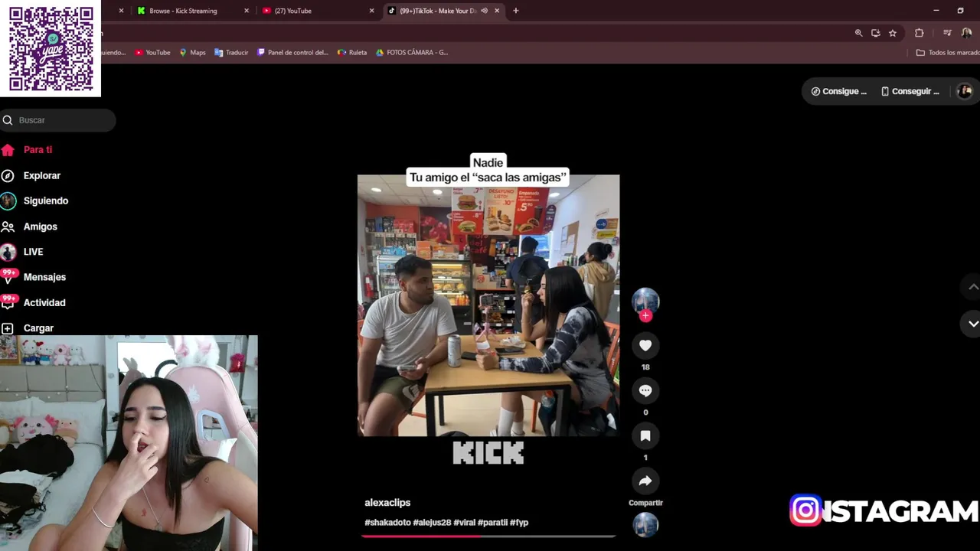
Task: Click the zoom magnifier in address bar
Action: click(x=858, y=33)
